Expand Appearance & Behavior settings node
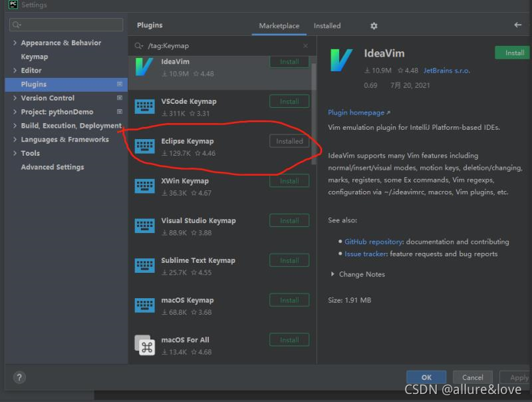The width and height of the screenshot is (532, 402). pos(15,43)
